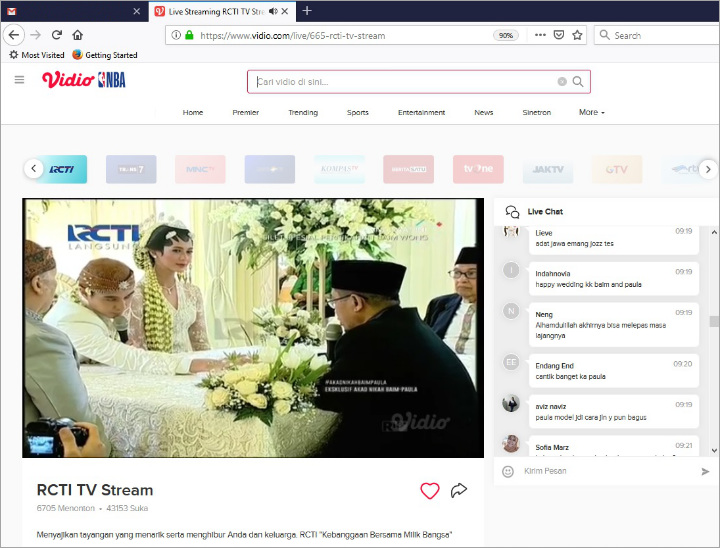Click the NBA logo next to Vidio

coord(112,80)
